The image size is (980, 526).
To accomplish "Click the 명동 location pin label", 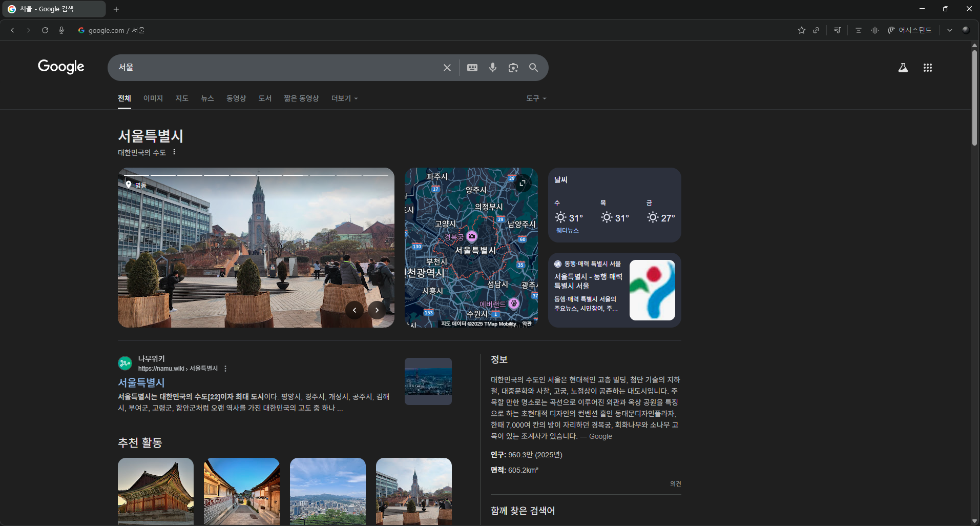I will (136, 185).
